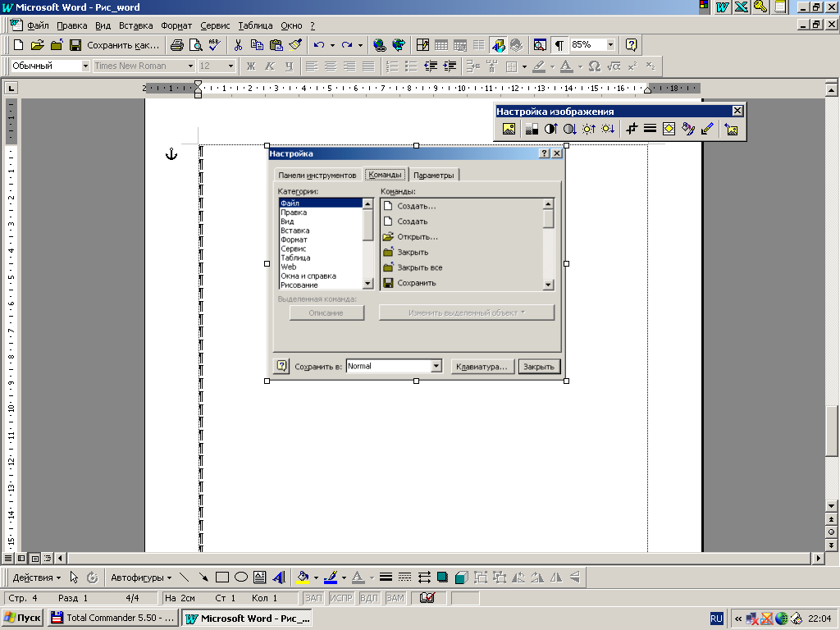The width and height of the screenshot is (840, 630).
Task: Toggle ЗАМ overtype mode indicator
Action: pyautogui.click(x=395, y=598)
